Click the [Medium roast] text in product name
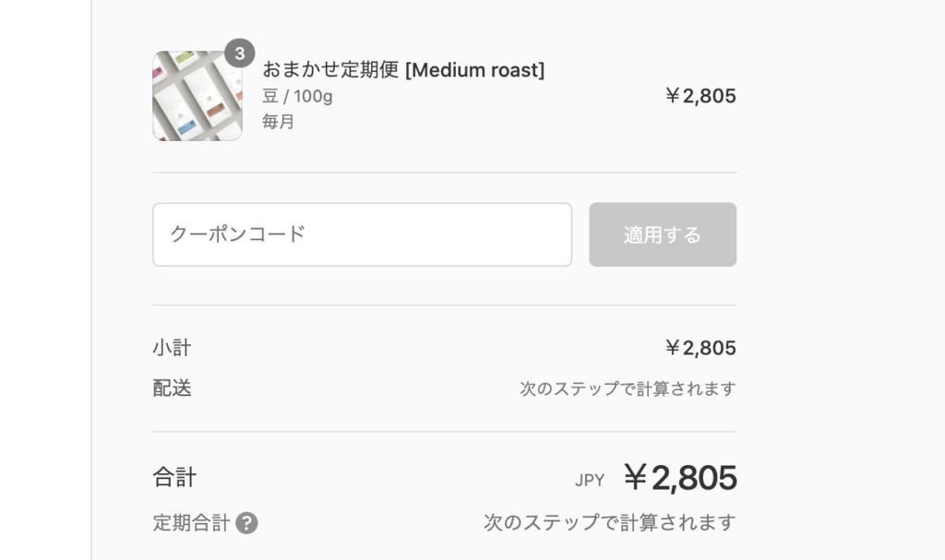This screenshot has height=560, width=945. tap(474, 70)
